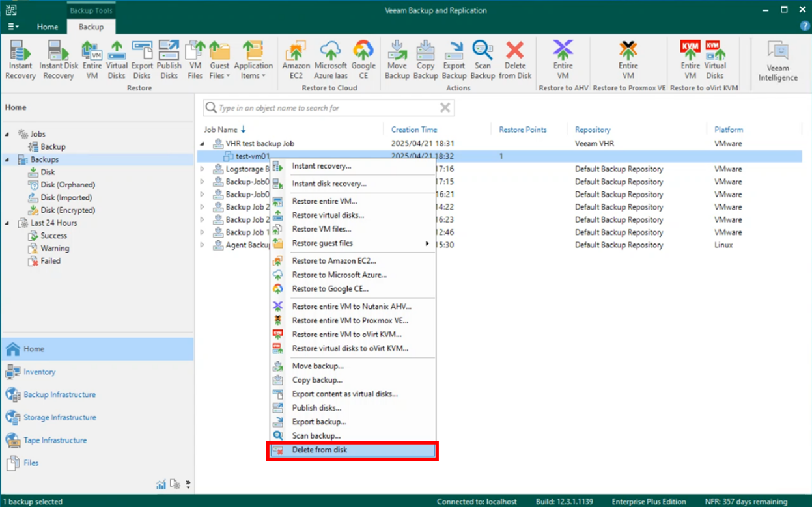The height and width of the screenshot is (507, 812).
Task: Collapse the Jobs tree node
Action: click(x=8, y=134)
